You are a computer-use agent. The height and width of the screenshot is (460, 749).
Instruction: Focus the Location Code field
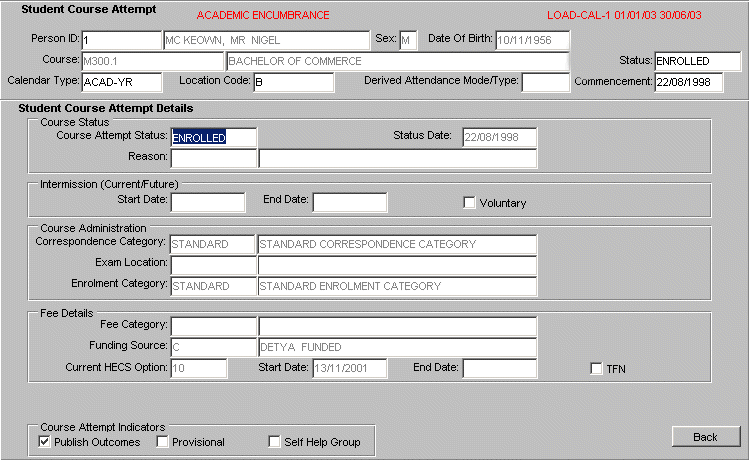(x=292, y=82)
